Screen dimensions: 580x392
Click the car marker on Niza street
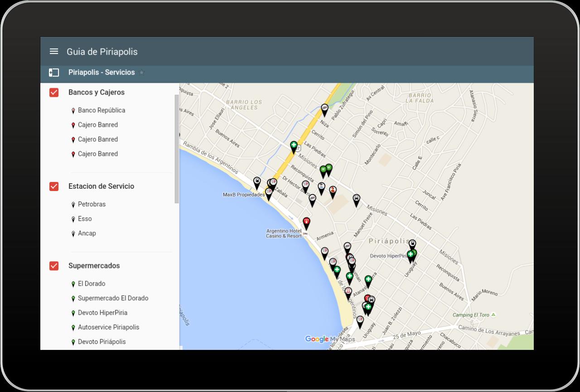(324, 110)
